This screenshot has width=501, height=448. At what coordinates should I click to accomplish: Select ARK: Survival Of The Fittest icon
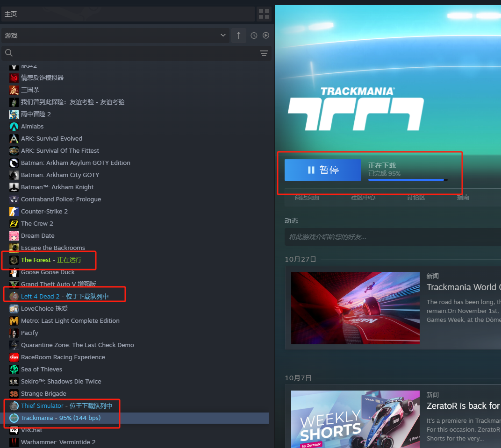[x=14, y=151]
